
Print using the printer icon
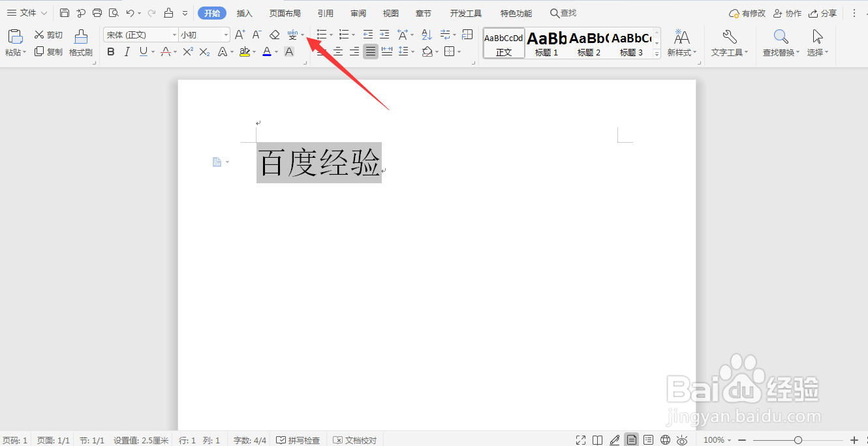(x=97, y=13)
